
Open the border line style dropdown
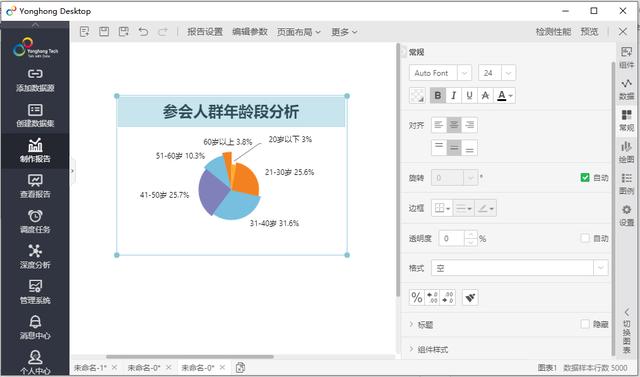pos(463,208)
